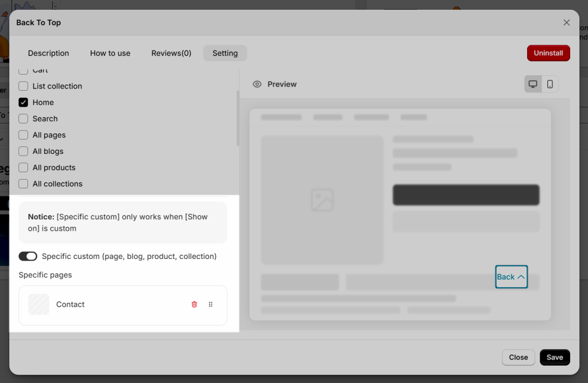
Task: Toggle Specific custom switch off
Action: (28, 256)
